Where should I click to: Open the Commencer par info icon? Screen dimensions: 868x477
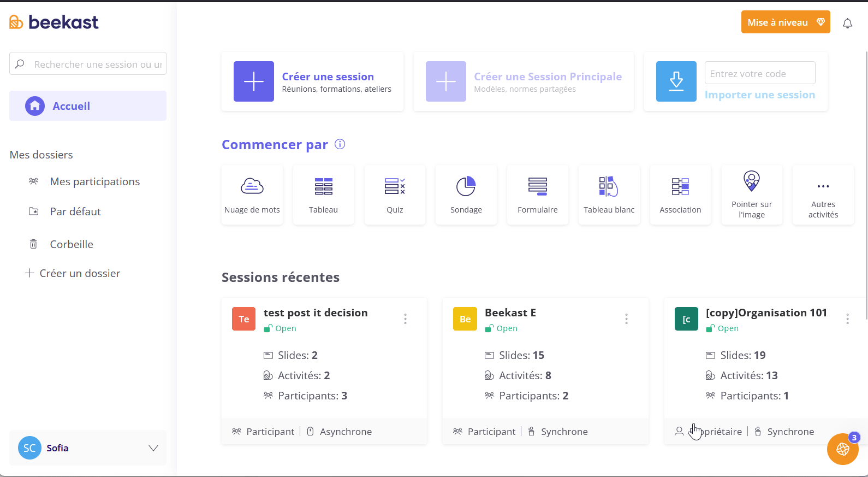340,144
